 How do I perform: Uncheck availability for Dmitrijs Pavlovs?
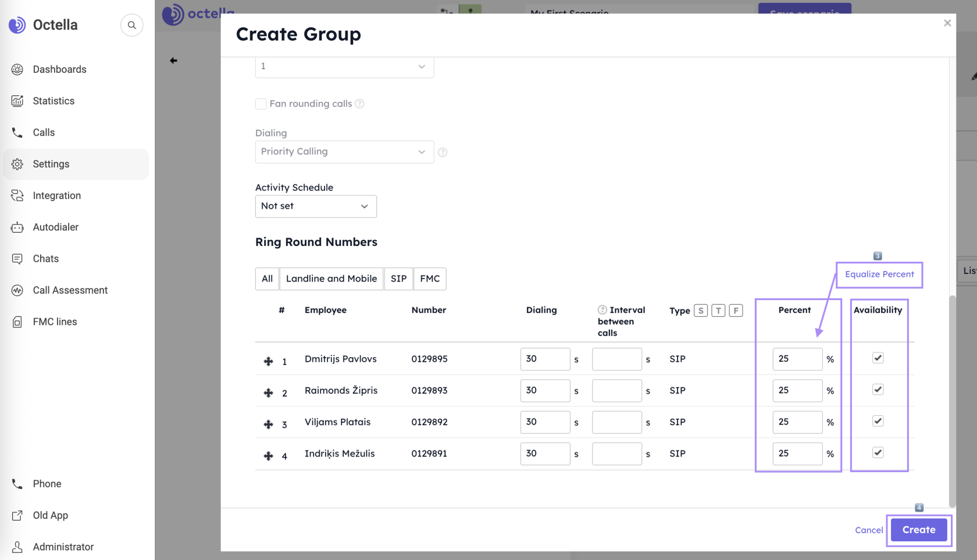[878, 358]
